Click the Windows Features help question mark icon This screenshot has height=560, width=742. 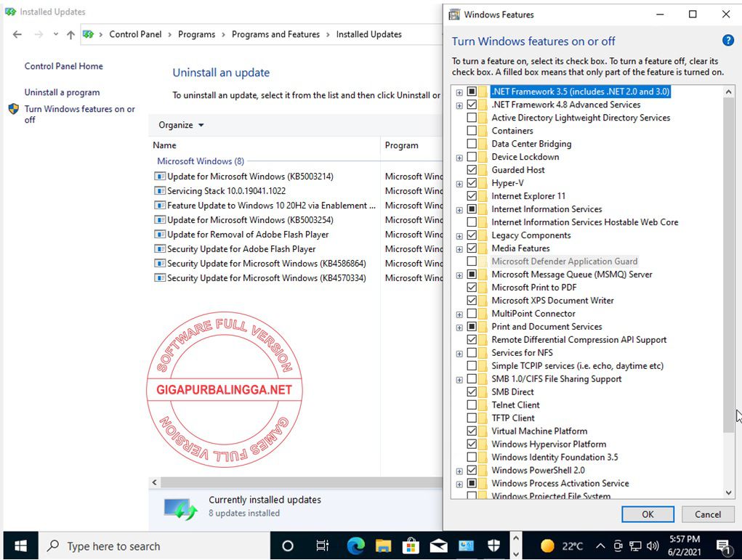click(727, 41)
